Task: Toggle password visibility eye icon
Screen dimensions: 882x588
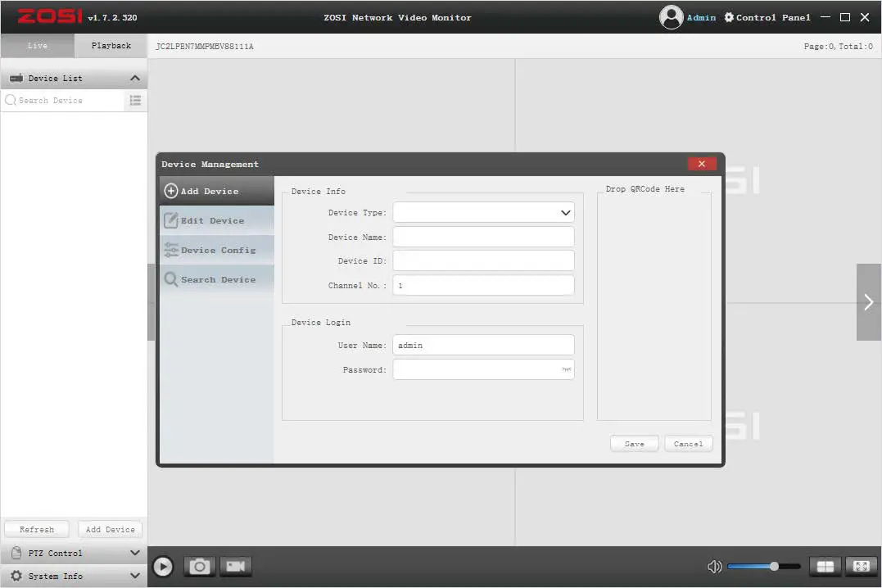Action: (x=566, y=369)
